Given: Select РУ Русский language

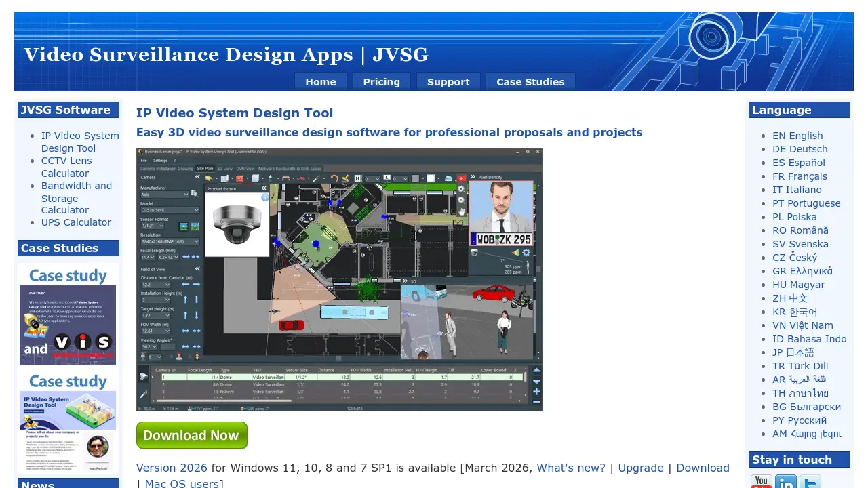Looking at the screenshot, I should pos(800,420).
